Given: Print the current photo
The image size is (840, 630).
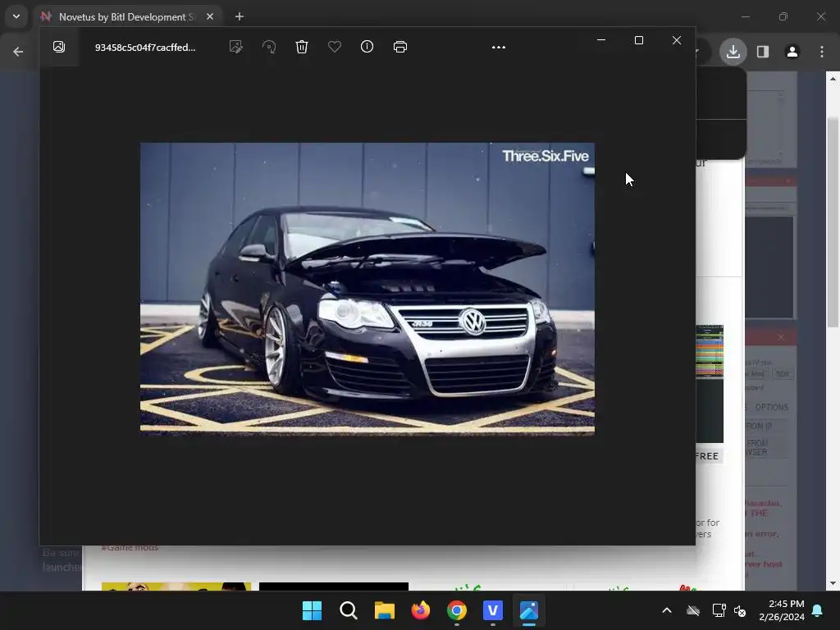Looking at the screenshot, I should click(400, 47).
